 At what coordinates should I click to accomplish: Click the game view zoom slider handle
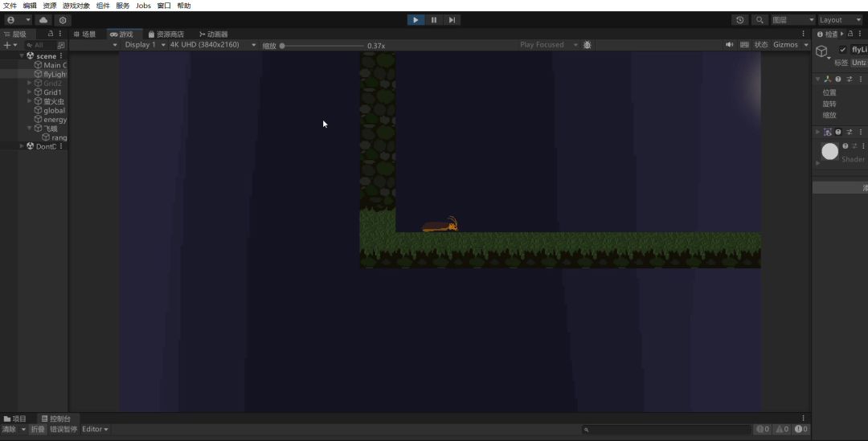[282, 46]
